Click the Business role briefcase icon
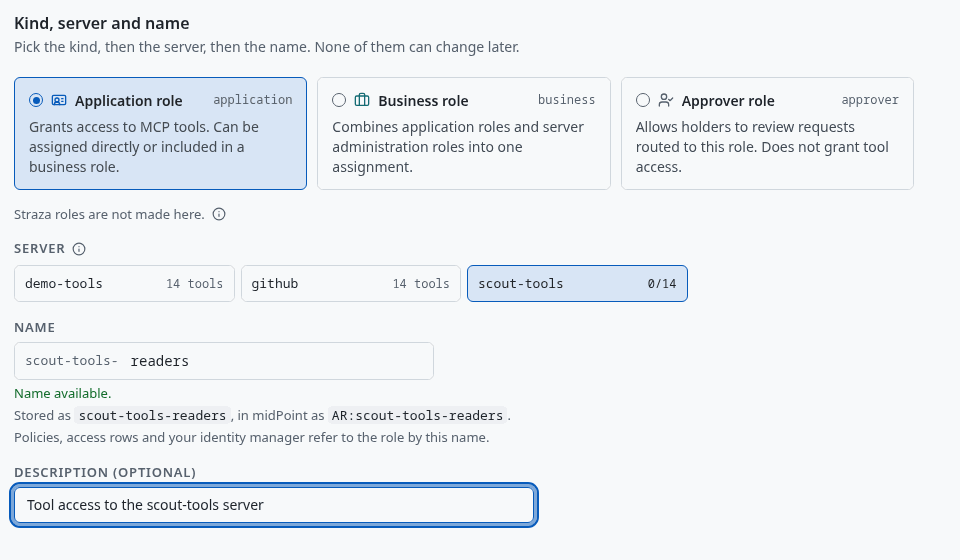Screen dimensions: 960x560 (362, 100)
